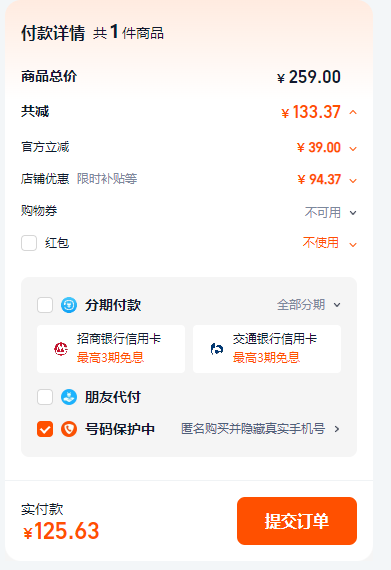This screenshot has height=570, width=391.
Task: Click the blue friend-pay person icon
Action: pyautogui.click(x=69, y=397)
